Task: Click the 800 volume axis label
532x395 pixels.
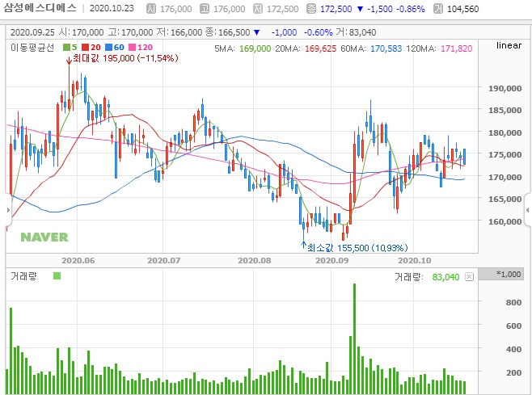Action: point(513,302)
